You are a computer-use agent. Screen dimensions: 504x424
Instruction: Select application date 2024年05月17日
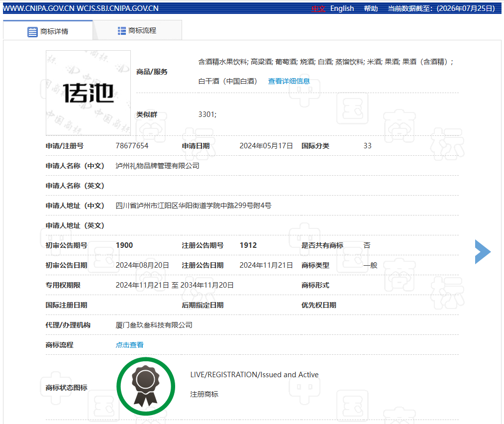tap(266, 146)
